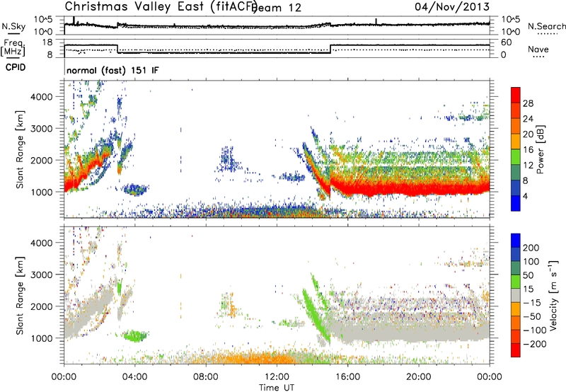Click the "200" tick on the velocity colorbar
The width and height of the screenshot is (566, 392).
tap(531, 248)
